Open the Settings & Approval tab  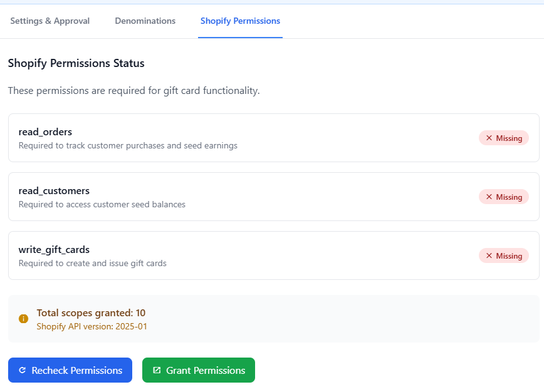(x=50, y=21)
